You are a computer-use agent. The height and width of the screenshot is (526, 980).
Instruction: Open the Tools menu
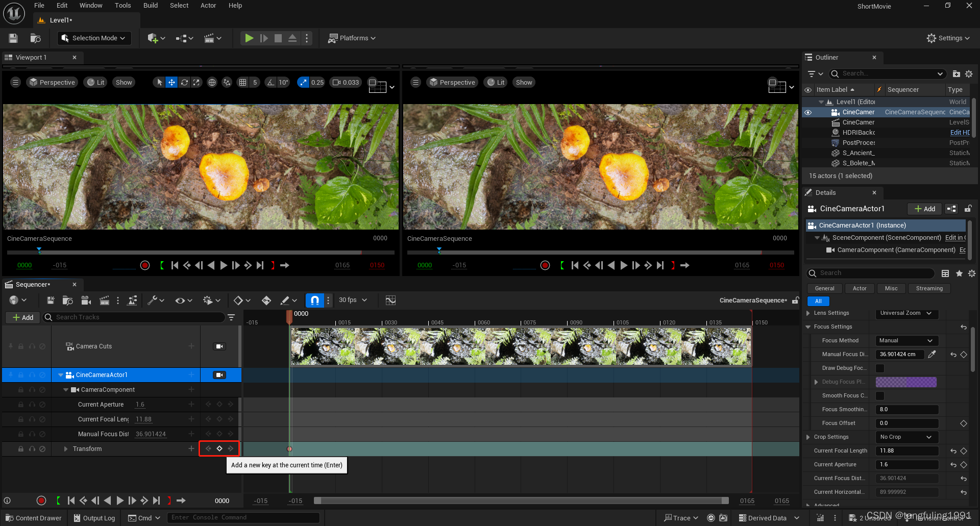coord(122,6)
